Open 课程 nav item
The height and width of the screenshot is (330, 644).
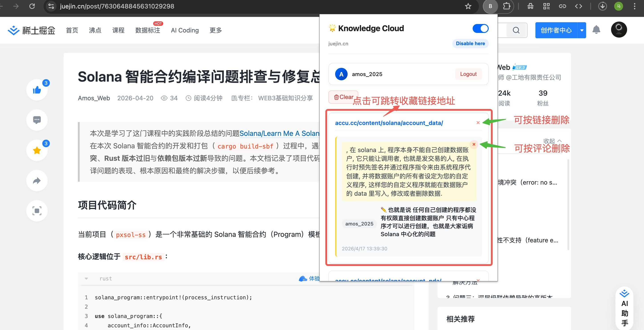tap(118, 30)
